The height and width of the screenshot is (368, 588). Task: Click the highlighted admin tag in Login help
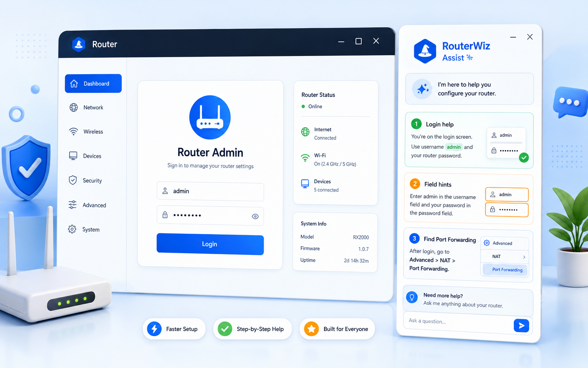454,147
